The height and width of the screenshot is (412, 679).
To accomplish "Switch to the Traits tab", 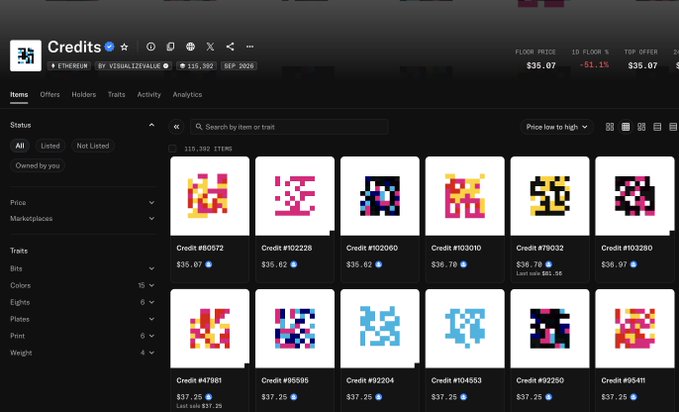I will click(116, 94).
